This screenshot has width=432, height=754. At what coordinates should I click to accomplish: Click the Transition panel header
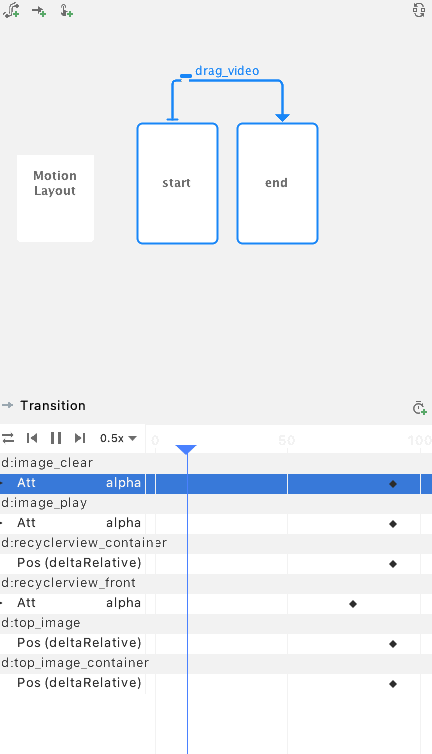coord(53,405)
